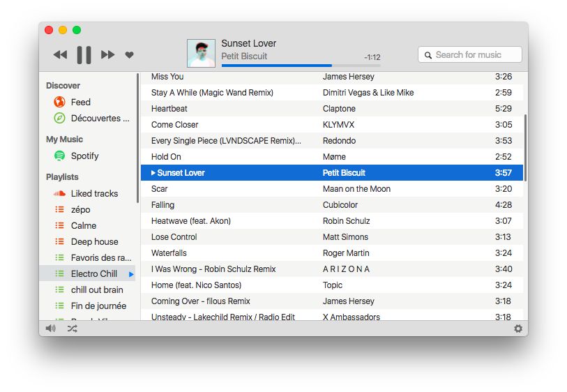Click the search magnifier icon

(428, 55)
